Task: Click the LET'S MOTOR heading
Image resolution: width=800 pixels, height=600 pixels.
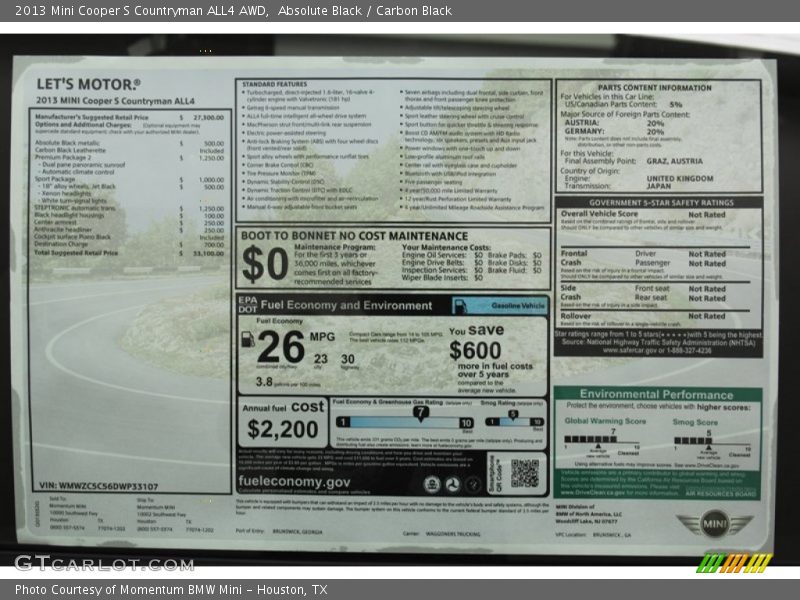Action: coord(88,84)
